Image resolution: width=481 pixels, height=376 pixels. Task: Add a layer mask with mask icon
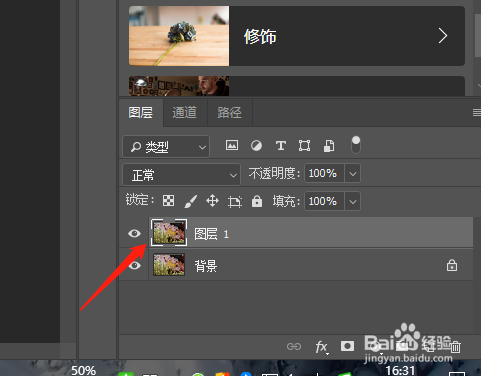click(x=347, y=346)
